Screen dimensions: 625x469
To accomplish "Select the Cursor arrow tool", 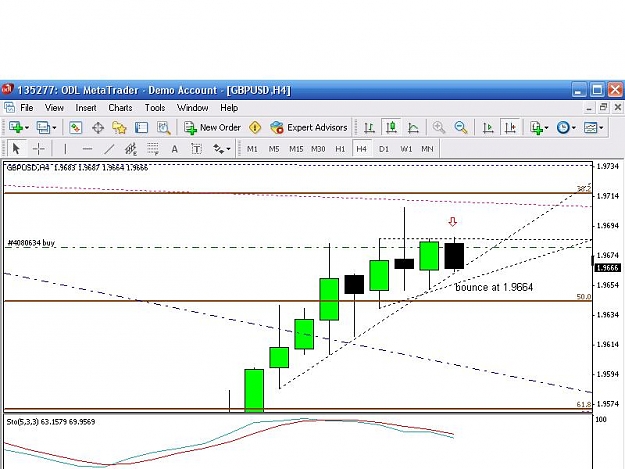I will [16, 149].
